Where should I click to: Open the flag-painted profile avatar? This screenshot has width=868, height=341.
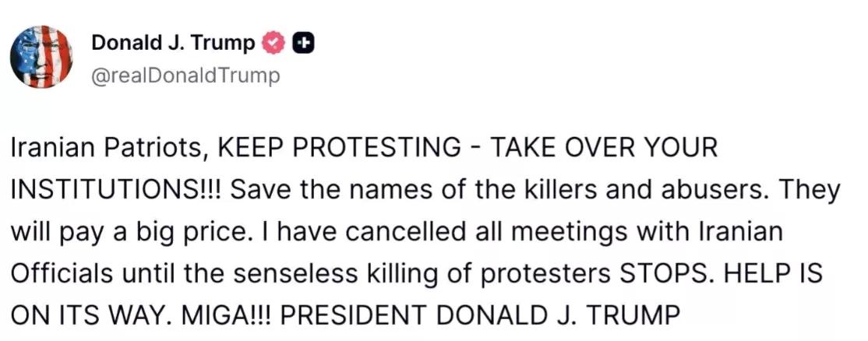pyautogui.click(x=41, y=56)
